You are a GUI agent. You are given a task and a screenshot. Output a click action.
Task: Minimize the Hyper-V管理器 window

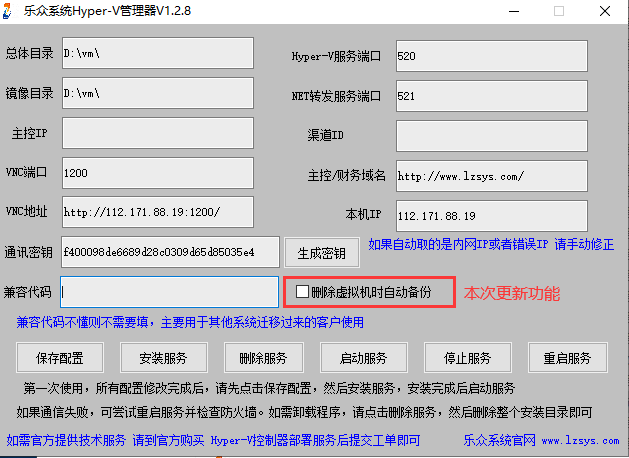(514, 11)
